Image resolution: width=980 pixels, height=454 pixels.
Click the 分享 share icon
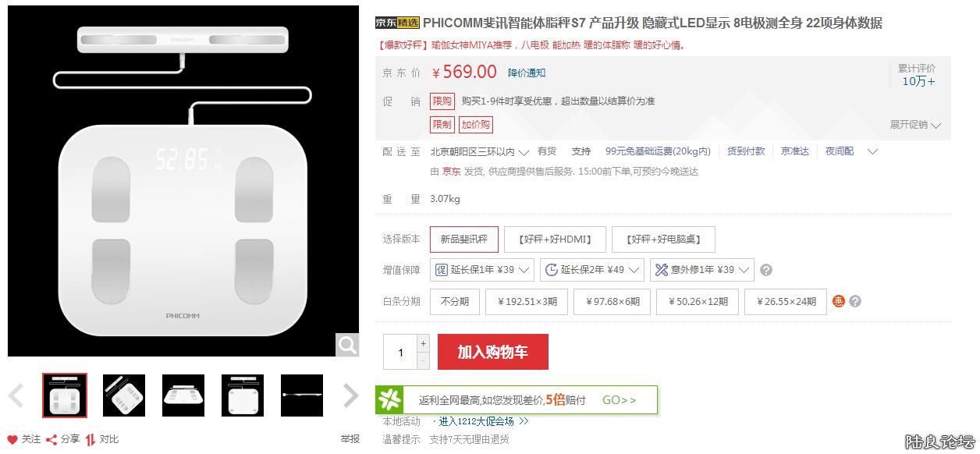tap(51, 439)
